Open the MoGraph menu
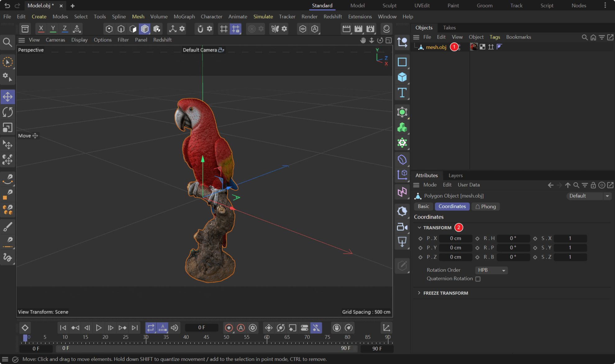The width and height of the screenshot is (615, 364). [x=184, y=16]
